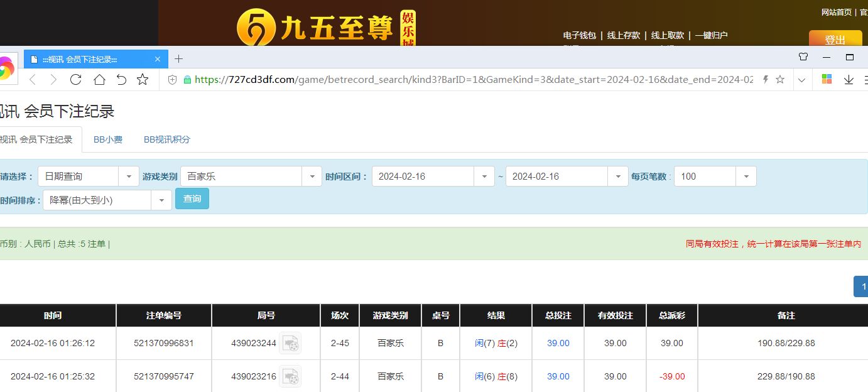868x392 pixels.
Task: Go to browser home page icon
Action: tap(99, 80)
